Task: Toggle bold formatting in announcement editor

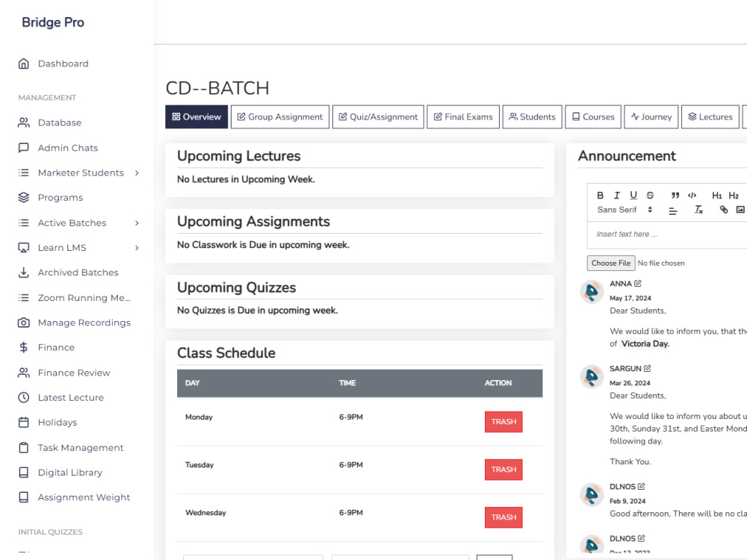Action: tap(601, 195)
